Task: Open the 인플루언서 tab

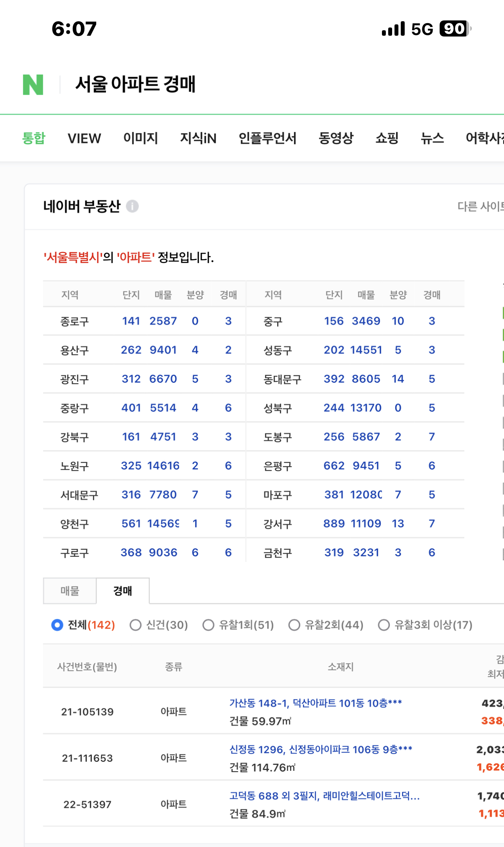Action: [x=267, y=138]
